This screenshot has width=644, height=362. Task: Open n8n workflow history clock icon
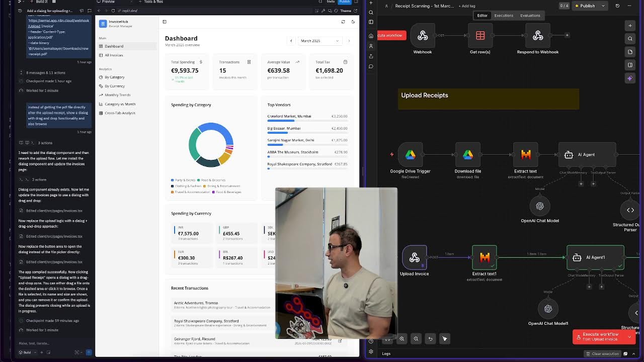click(x=617, y=6)
